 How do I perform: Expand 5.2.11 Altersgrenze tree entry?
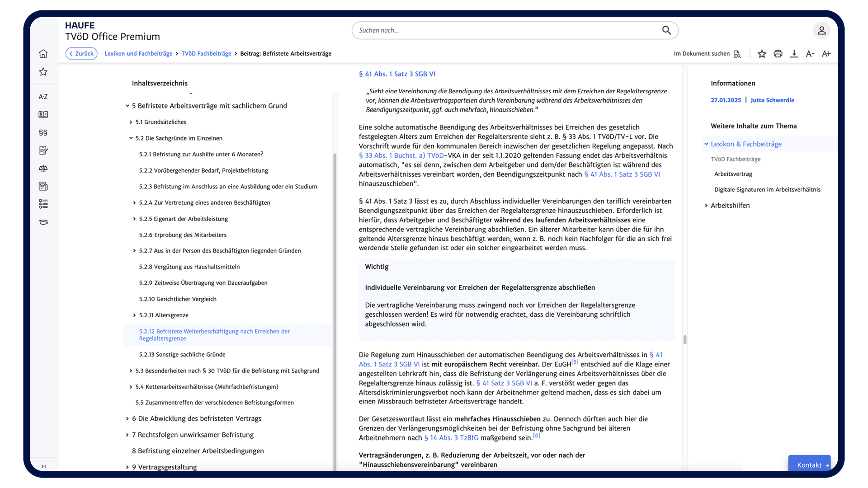[x=134, y=315]
